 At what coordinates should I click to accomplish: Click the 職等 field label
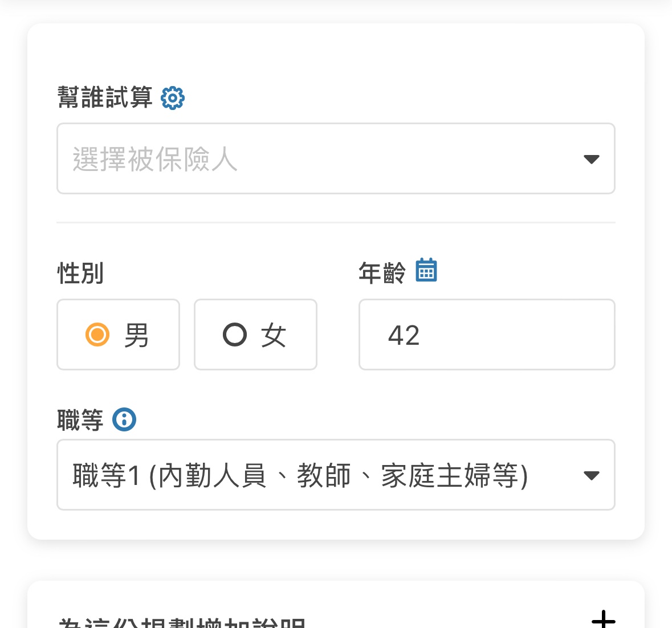(80, 421)
